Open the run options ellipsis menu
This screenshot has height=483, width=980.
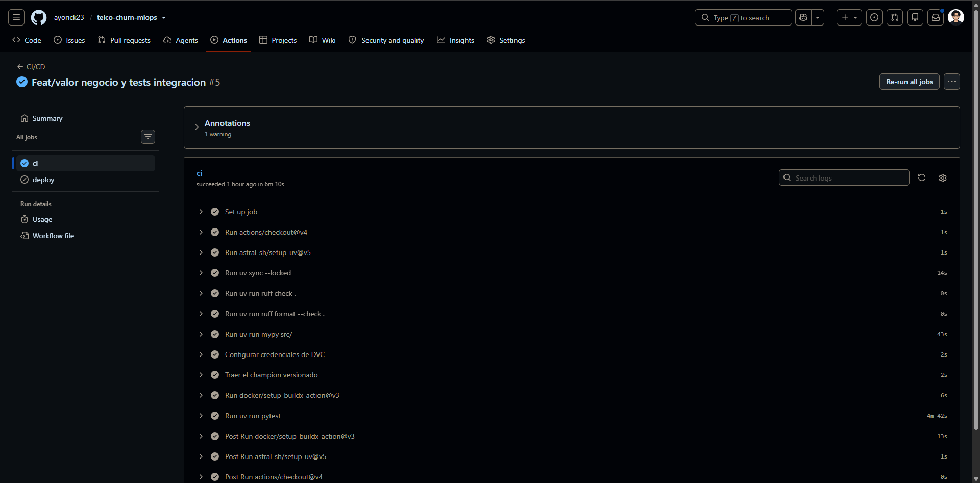952,82
